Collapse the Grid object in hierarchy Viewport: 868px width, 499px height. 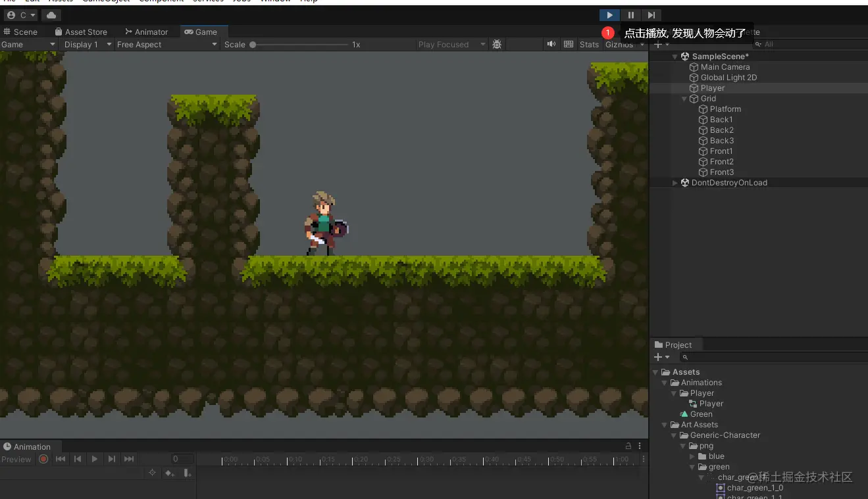click(x=684, y=99)
